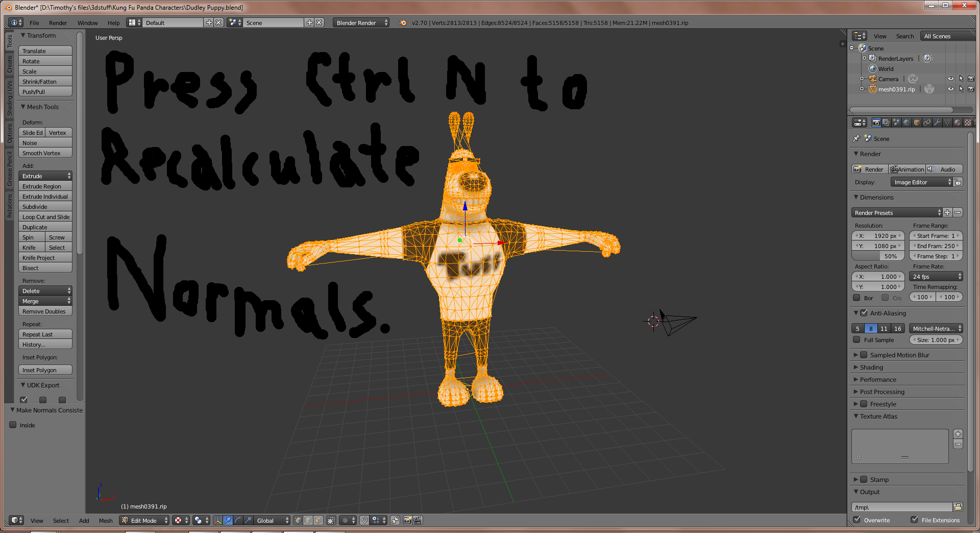Click the Remove Doubles button
The width and height of the screenshot is (980, 533).
[x=45, y=311]
